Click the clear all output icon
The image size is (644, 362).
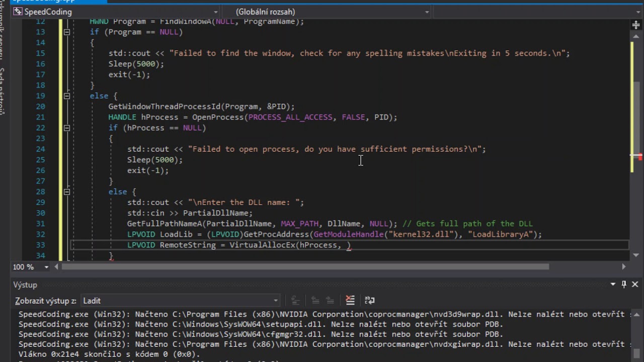(x=350, y=300)
